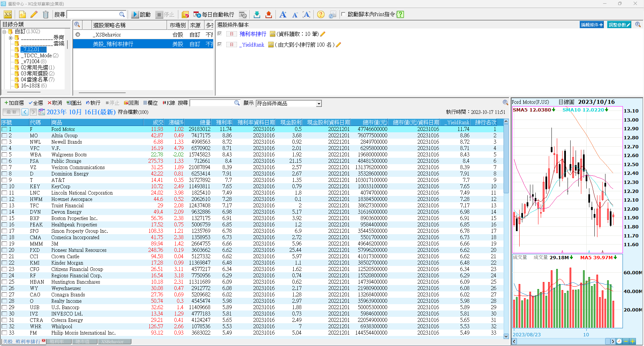
Task: Click the 編輯條件 button
Action: [591, 25]
